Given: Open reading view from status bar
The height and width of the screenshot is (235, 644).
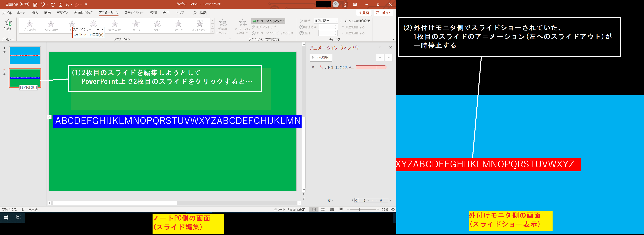Looking at the screenshot, I should coord(332,209).
